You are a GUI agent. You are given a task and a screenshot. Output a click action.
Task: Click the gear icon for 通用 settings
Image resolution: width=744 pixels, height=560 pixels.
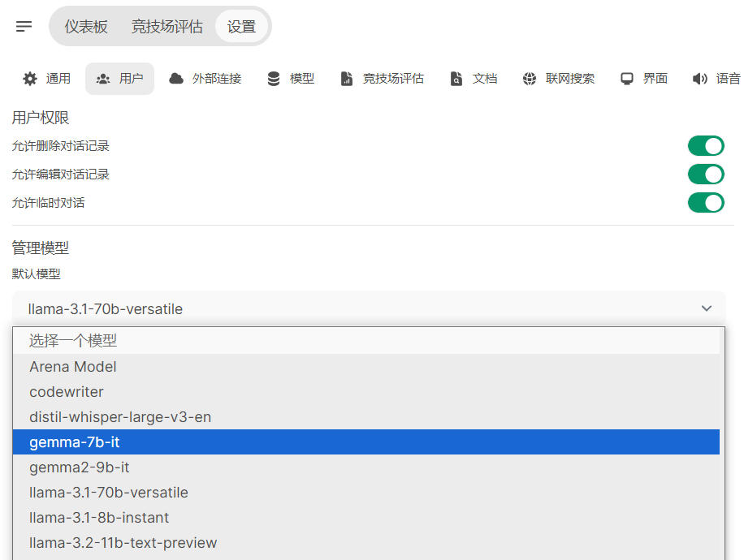tap(30, 79)
